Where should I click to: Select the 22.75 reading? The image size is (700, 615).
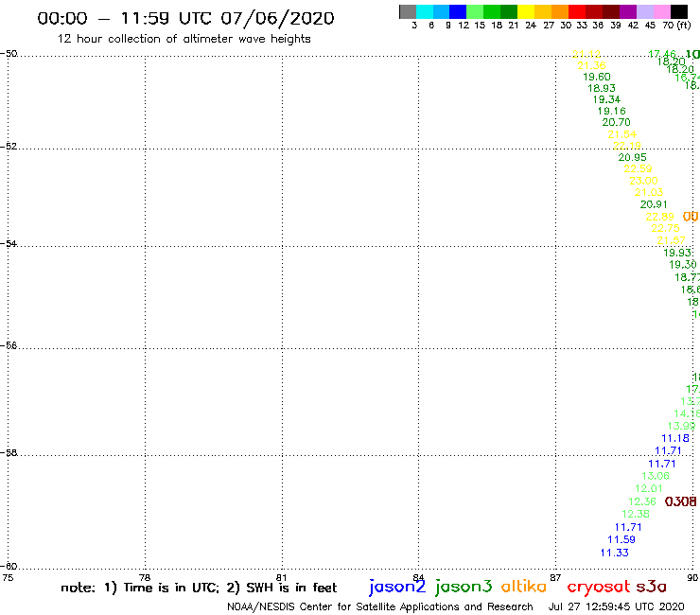(665, 228)
